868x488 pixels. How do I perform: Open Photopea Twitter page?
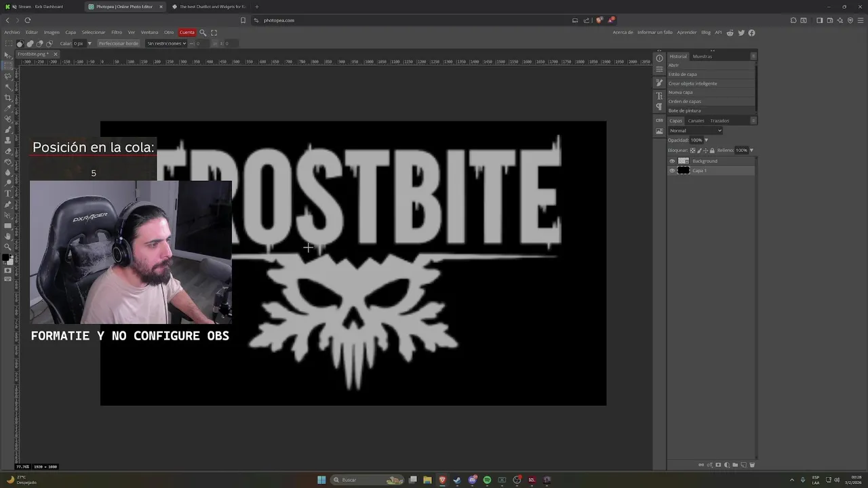tap(741, 33)
